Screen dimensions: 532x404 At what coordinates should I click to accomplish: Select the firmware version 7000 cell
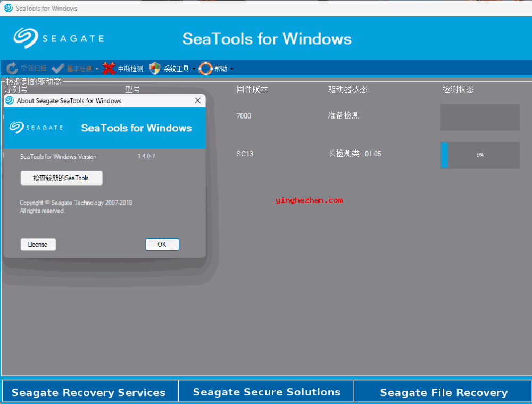[x=244, y=116]
